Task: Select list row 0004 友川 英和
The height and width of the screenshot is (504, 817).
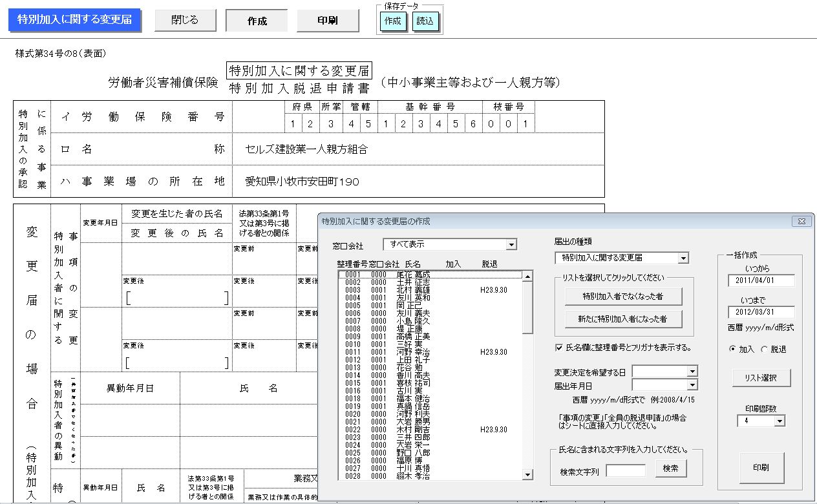Action: (x=430, y=298)
